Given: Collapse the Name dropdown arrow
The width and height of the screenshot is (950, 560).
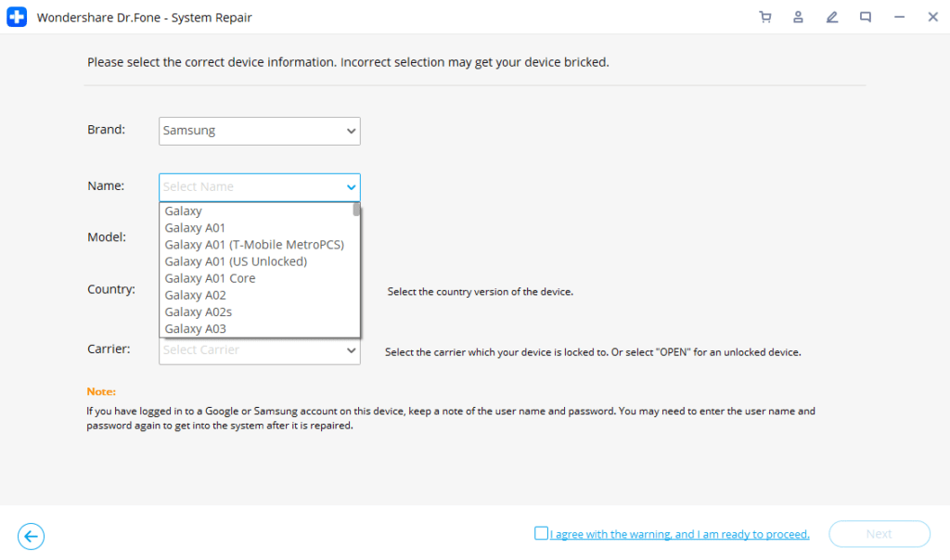Looking at the screenshot, I should (351, 187).
